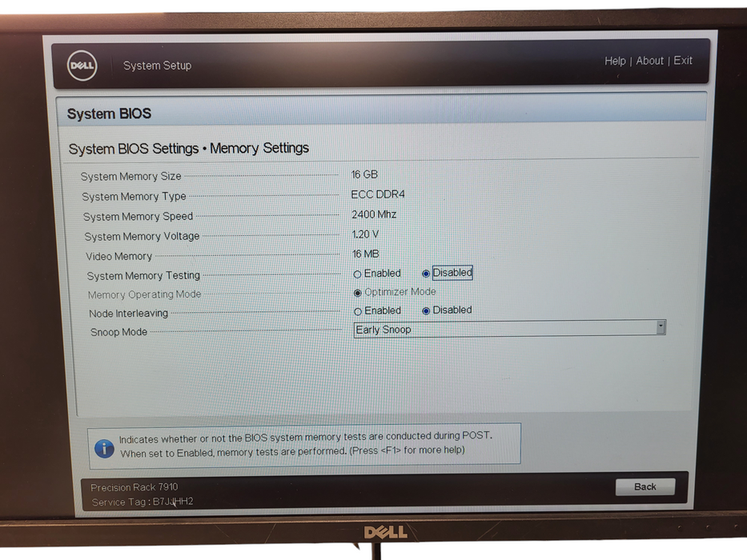
Task: Click the Service Tag text
Action: 143,502
